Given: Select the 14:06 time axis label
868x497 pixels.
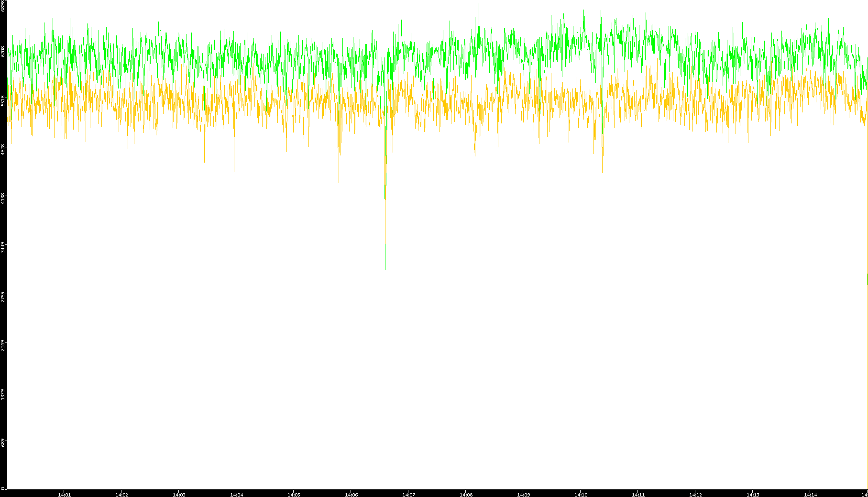Looking at the screenshot, I should [x=351, y=494].
